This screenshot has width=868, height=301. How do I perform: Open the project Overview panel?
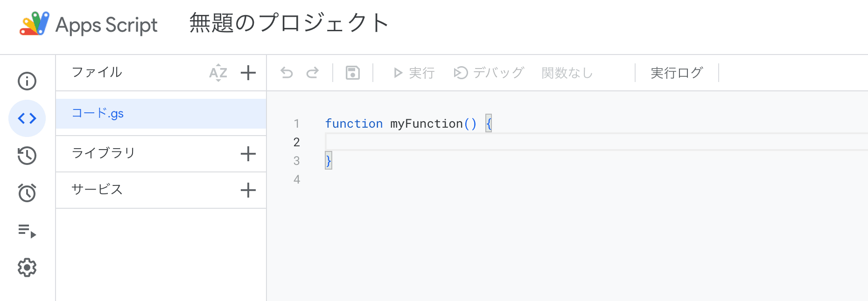(27, 81)
